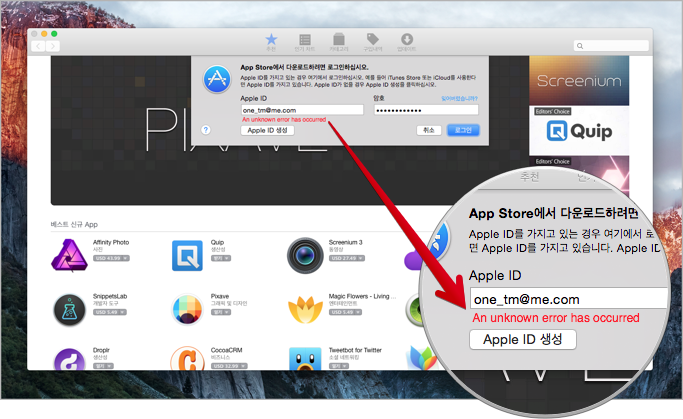
Task: Open the Quip app icon in list
Action: pyautogui.click(x=187, y=255)
